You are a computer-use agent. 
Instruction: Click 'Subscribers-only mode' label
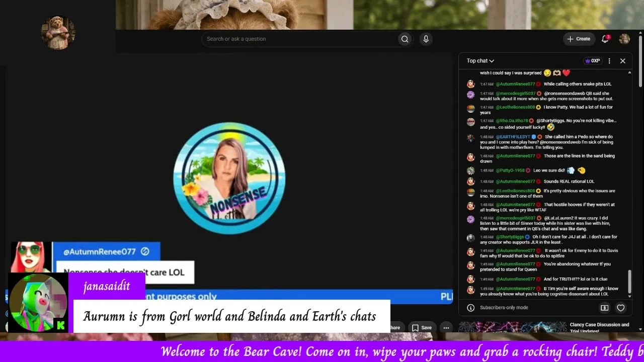coord(504,308)
